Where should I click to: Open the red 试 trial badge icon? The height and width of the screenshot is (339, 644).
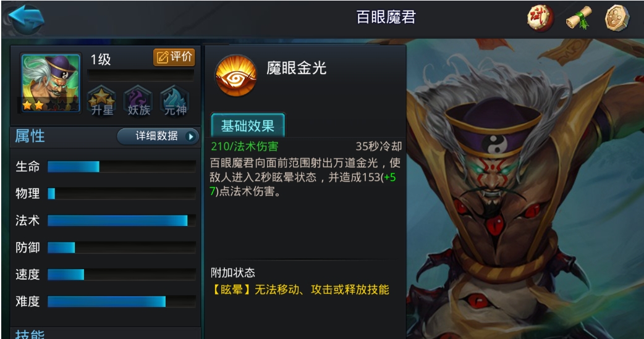tap(540, 18)
